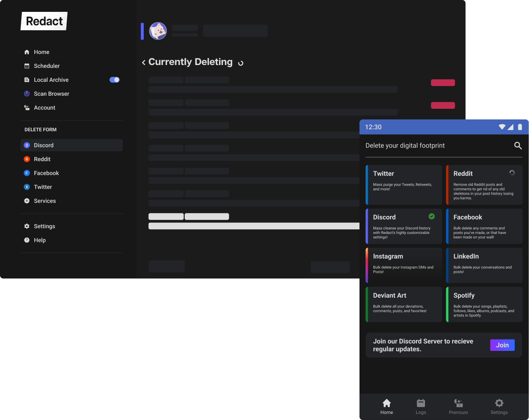
Task: Click the Help question mark icon
Action: tap(27, 240)
